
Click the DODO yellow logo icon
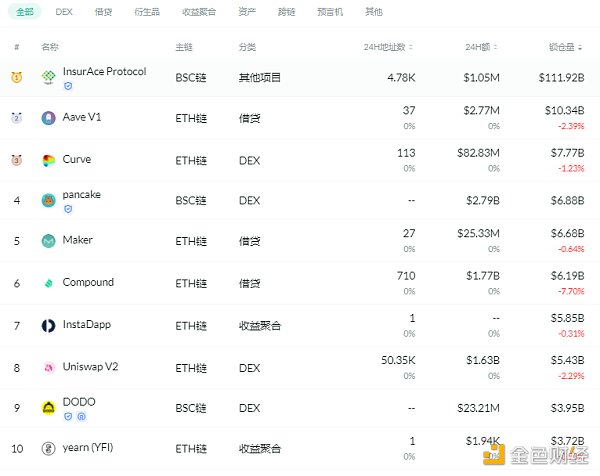[x=48, y=407]
